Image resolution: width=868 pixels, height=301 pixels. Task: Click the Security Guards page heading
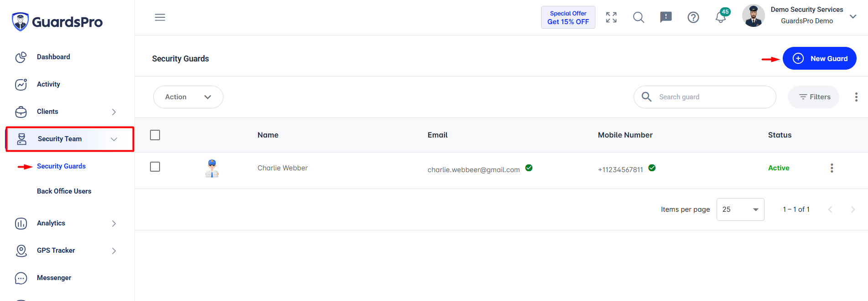pos(181,59)
